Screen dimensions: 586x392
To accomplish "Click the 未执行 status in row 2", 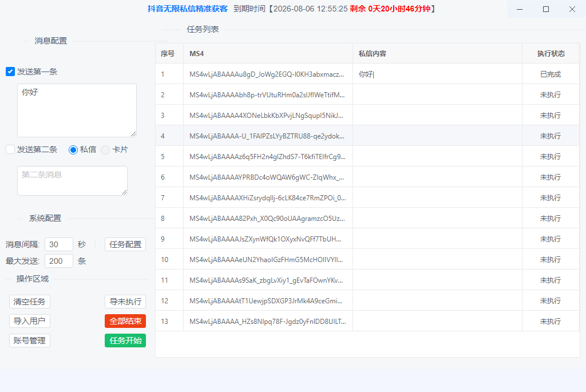I will coord(551,95).
